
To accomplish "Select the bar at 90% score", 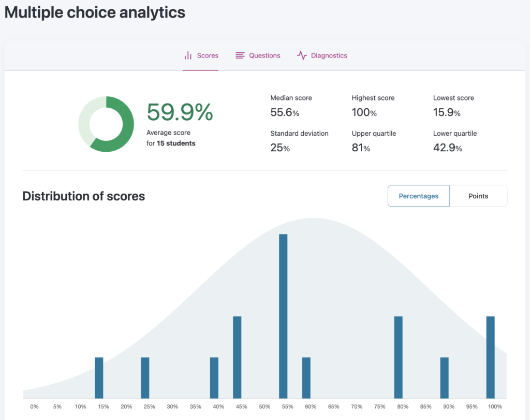I will point(445,378).
